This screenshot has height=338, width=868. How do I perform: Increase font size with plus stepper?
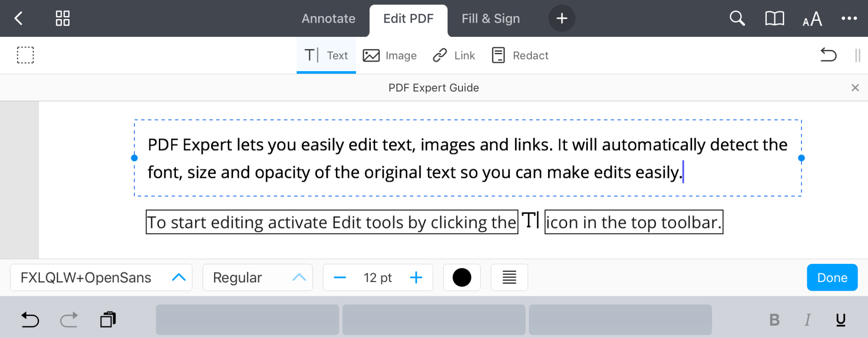(416, 277)
